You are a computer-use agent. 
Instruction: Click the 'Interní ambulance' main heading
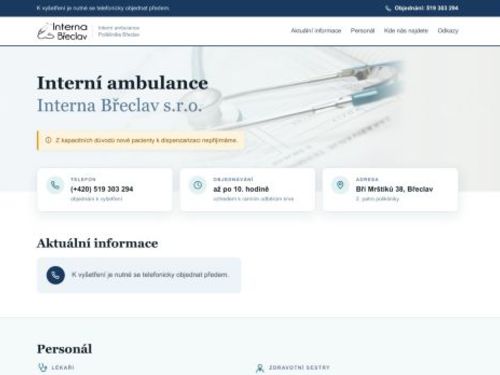[x=122, y=83]
